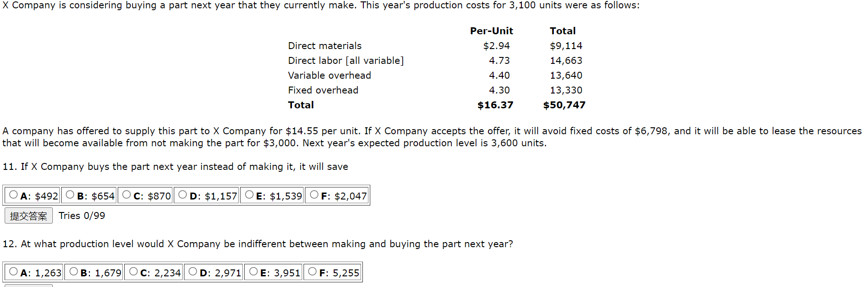Select answer C: $870 for question 11
868x287 pixels.
tap(127, 194)
